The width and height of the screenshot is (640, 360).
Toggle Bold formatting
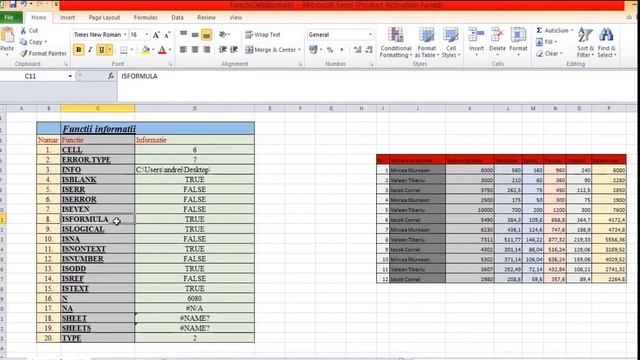(x=79, y=50)
